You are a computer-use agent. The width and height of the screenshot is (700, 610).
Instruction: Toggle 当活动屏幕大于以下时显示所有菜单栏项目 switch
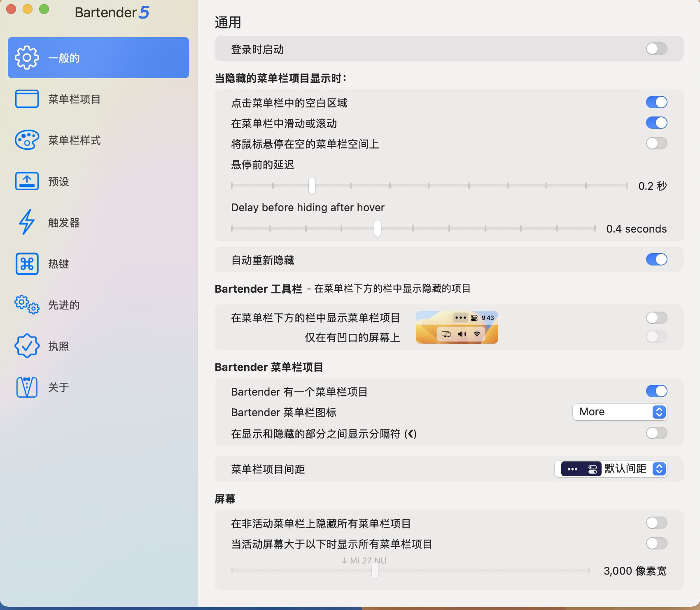656,543
